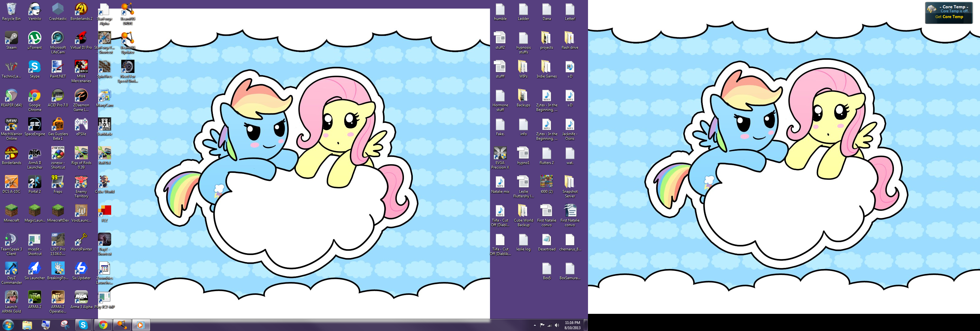Viewport: 980px width, 331px height.
Task: Switch to Skype in the taskbar
Action: pyautogui.click(x=83, y=325)
